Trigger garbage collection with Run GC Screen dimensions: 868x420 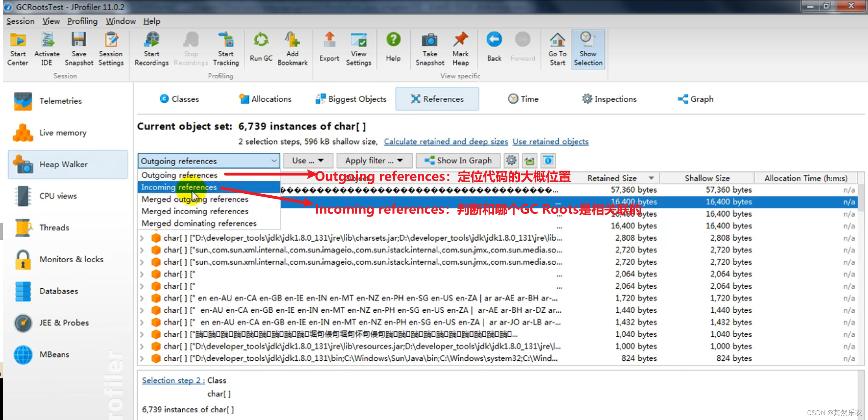(x=260, y=48)
